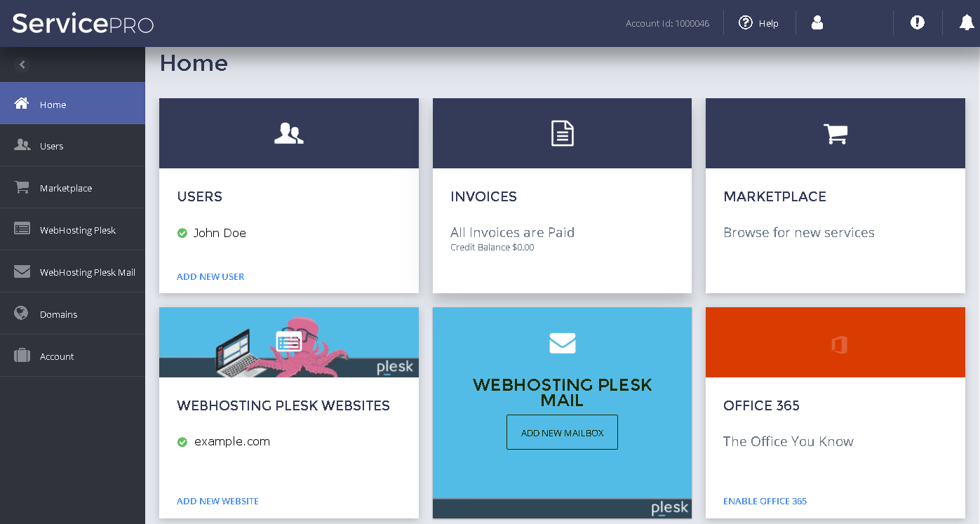Open Domains from the sidebar
Viewport: 980px width, 524px height.
tap(58, 314)
